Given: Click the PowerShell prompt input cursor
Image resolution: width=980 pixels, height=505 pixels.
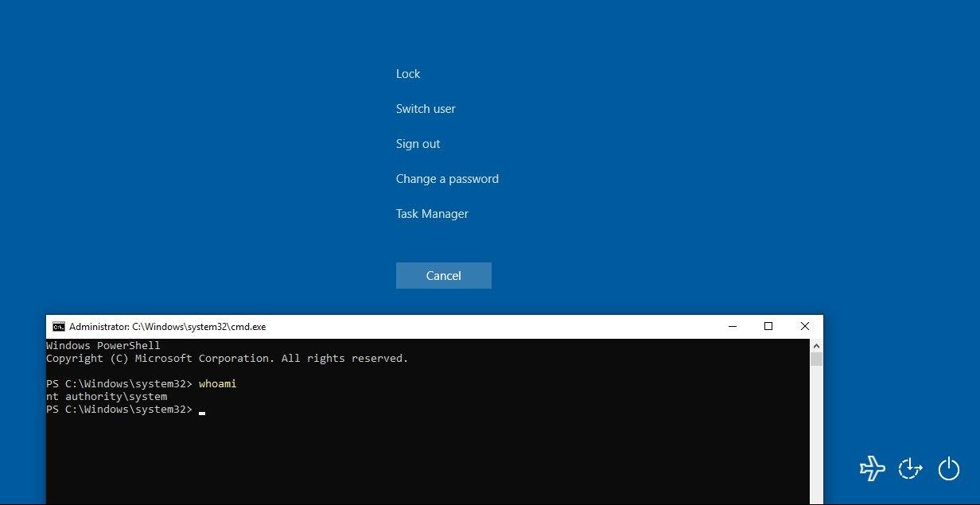Looking at the screenshot, I should 201,412.
